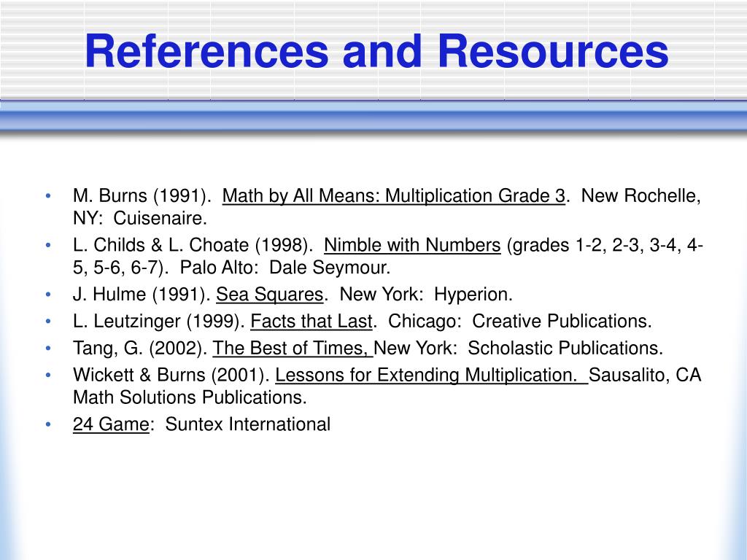747x560 pixels.
Task: Click the underlined "Nimble with Numbers" title
Action: pos(412,245)
